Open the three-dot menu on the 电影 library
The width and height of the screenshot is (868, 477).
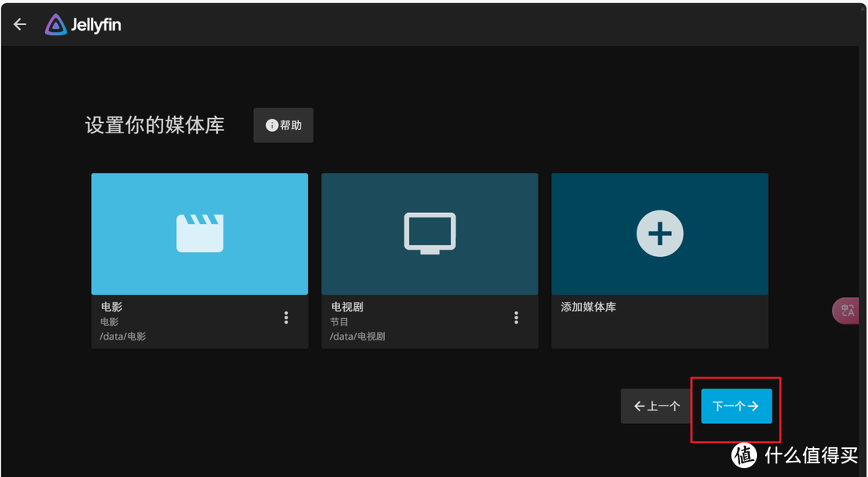point(286,317)
